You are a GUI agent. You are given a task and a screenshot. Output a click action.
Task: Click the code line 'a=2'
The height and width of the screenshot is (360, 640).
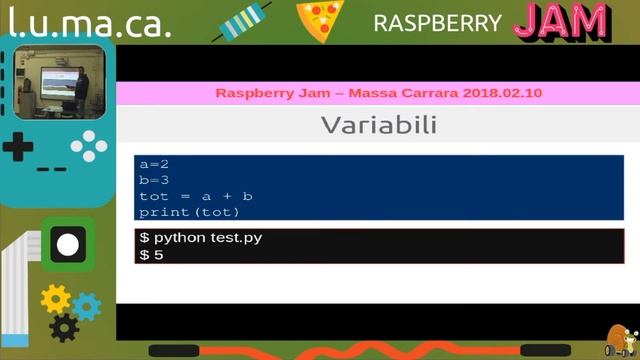pyautogui.click(x=154, y=164)
